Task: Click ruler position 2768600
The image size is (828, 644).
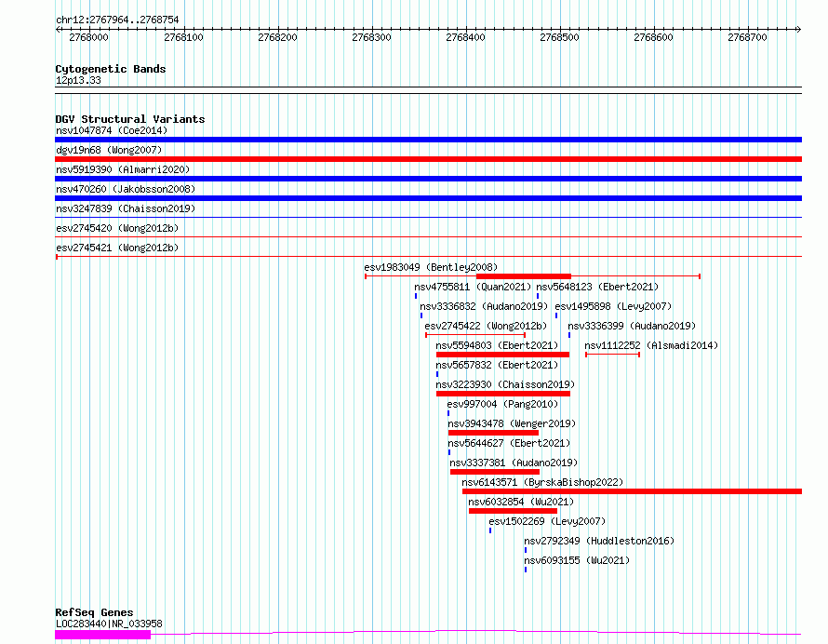Action: coord(653,37)
